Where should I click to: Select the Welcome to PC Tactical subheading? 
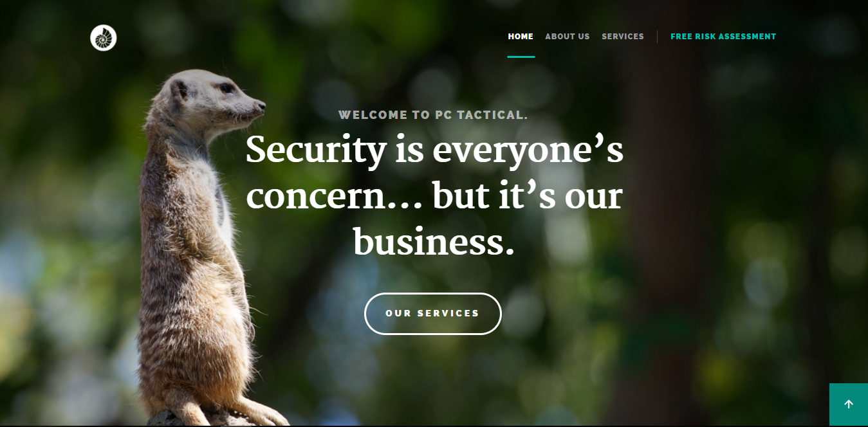click(x=433, y=115)
